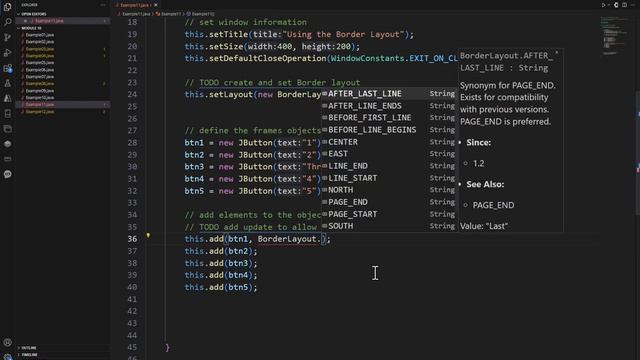Open Example05.java in the file tree
The image size is (640, 360).
40,63
